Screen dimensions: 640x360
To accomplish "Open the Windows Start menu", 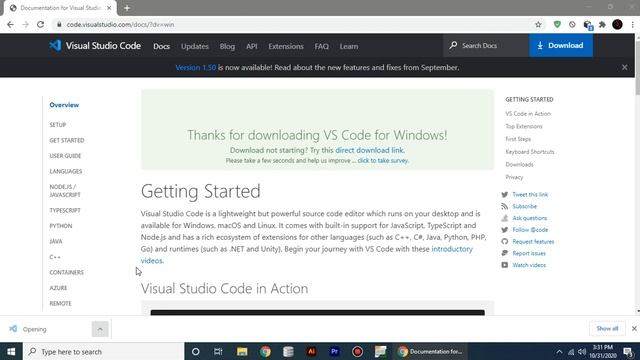I will (x=11, y=351).
